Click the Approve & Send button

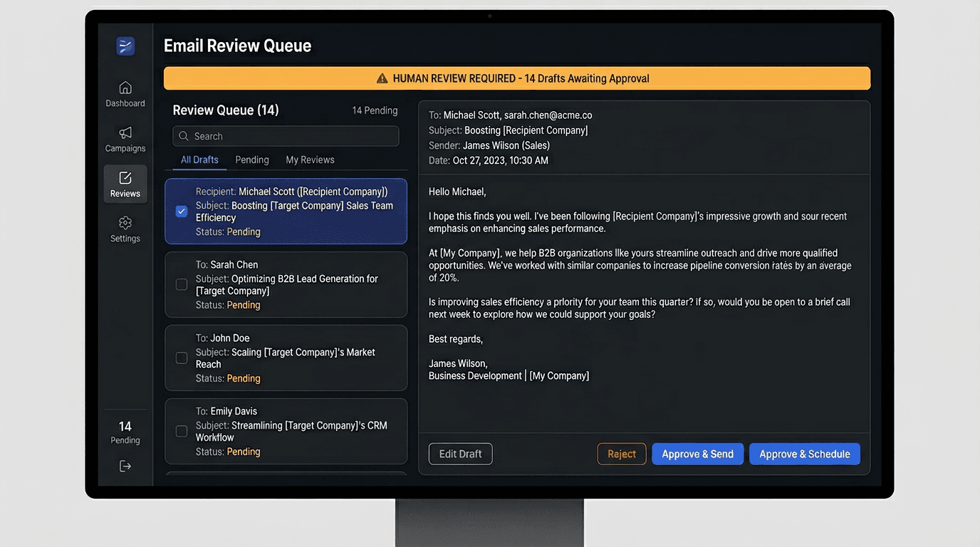pyautogui.click(x=697, y=454)
